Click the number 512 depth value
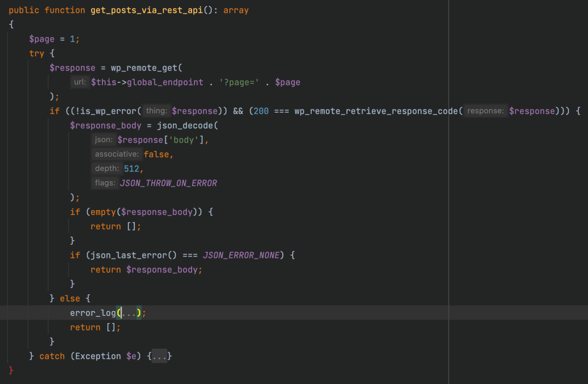 coord(132,169)
